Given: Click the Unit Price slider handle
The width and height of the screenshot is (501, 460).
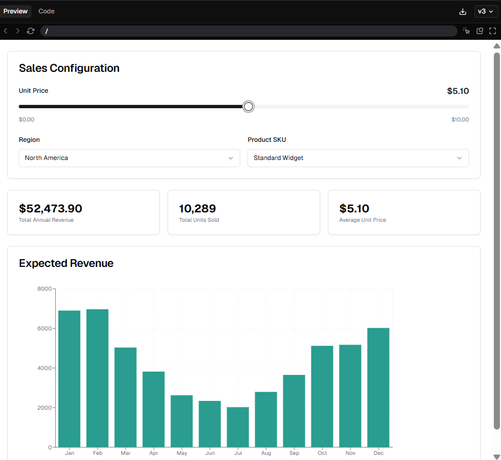Looking at the screenshot, I should pyautogui.click(x=248, y=107).
